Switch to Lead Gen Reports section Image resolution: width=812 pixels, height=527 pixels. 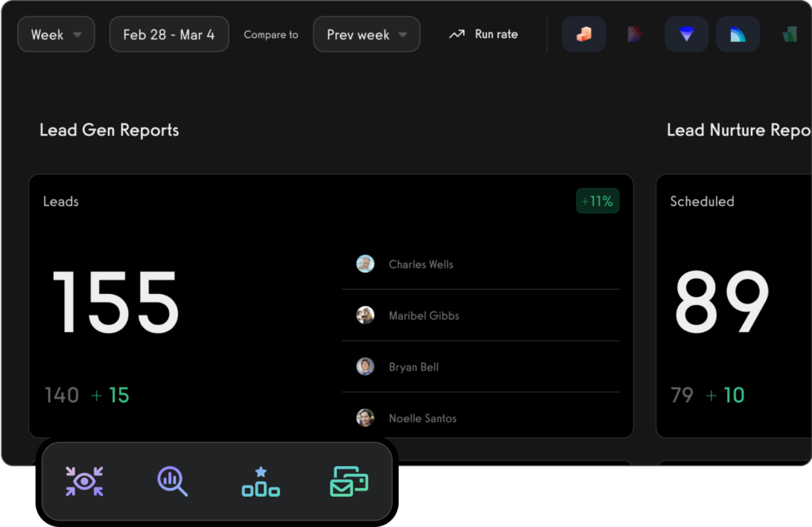(x=109, y=130)
